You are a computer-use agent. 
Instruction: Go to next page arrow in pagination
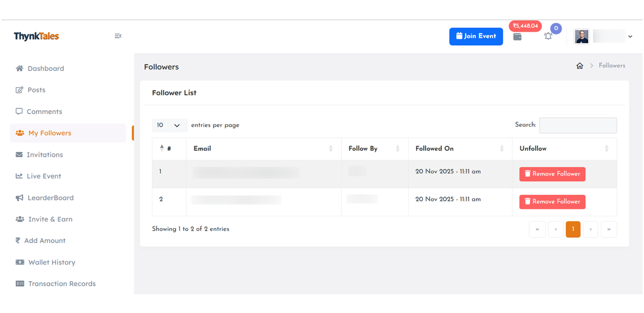(590, 229)
